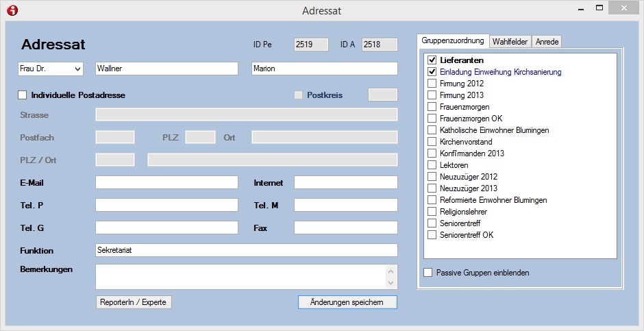Switch to the Wahlfelder tab
Viewport: 644px width, 331px height.
point(510,42)
